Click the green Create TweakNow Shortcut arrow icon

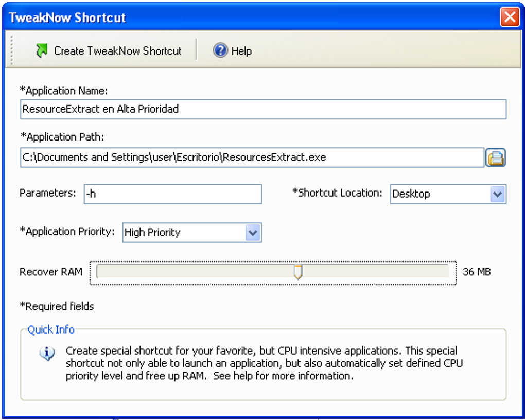pos(41,50)
